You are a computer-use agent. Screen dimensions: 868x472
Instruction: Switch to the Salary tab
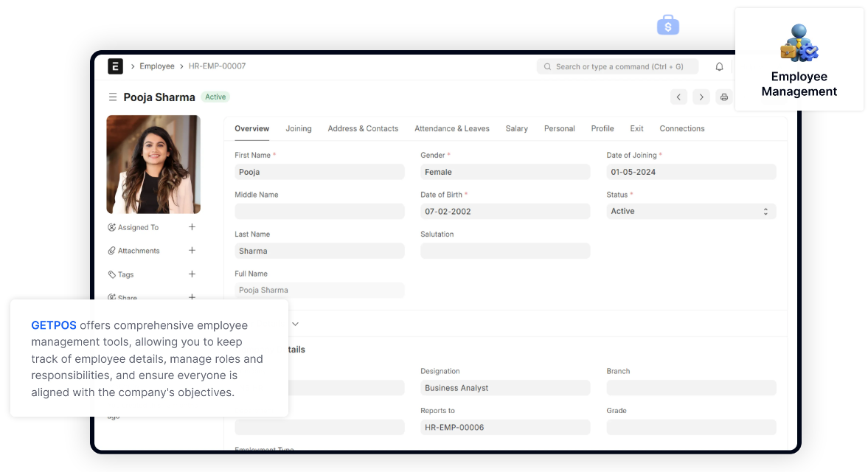(x=516, y=128)
